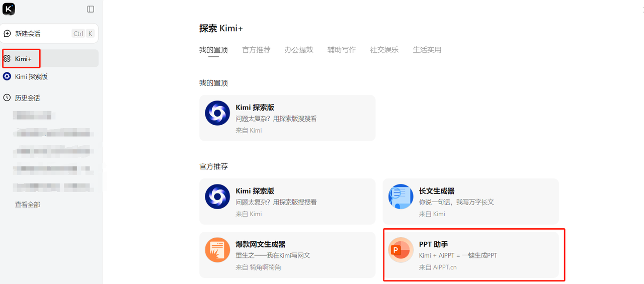This screenshot has height=284, width=644.
Task: Open the 长文生成器 card title
Action: [437, 191]
